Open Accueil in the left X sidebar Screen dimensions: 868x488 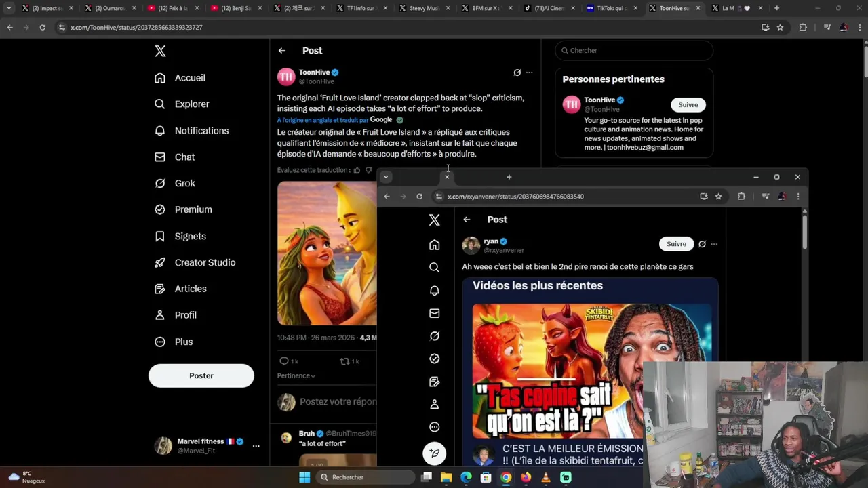click(180, 78)
